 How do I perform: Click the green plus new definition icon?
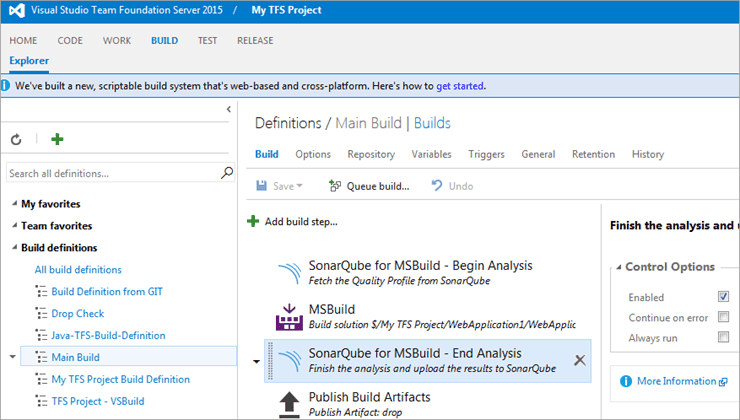point(57,139)
